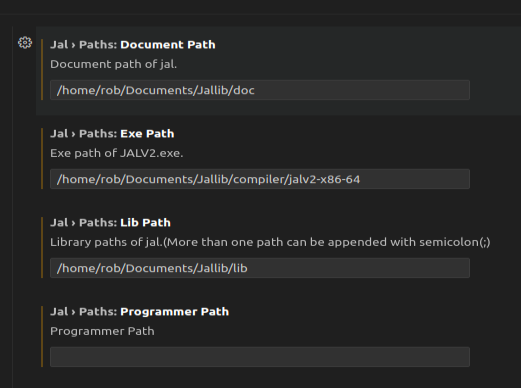Click the modified indicator bar beside Lib Path
The image size is (521, 388).
point(42,247)
